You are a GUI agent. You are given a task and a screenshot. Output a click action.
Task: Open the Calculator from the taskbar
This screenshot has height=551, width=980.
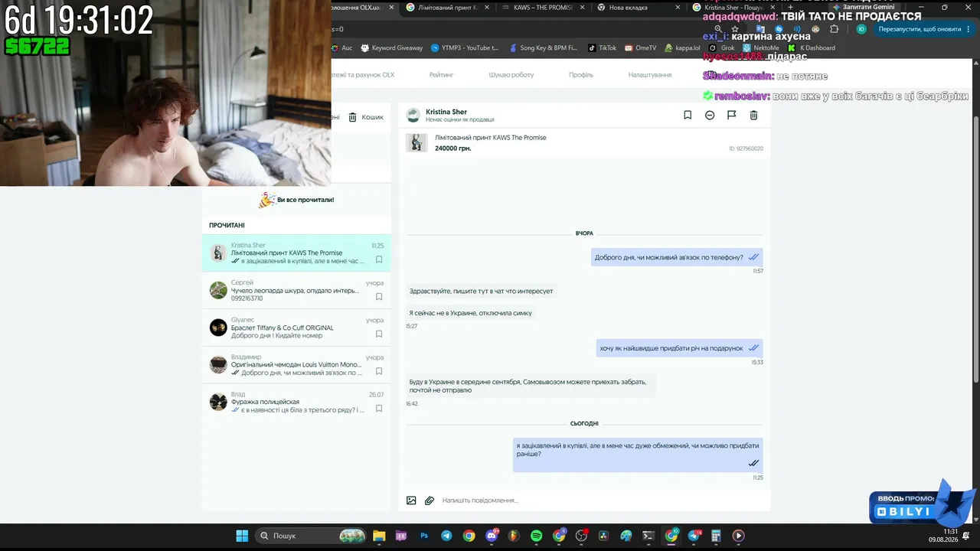coord(717,536)
